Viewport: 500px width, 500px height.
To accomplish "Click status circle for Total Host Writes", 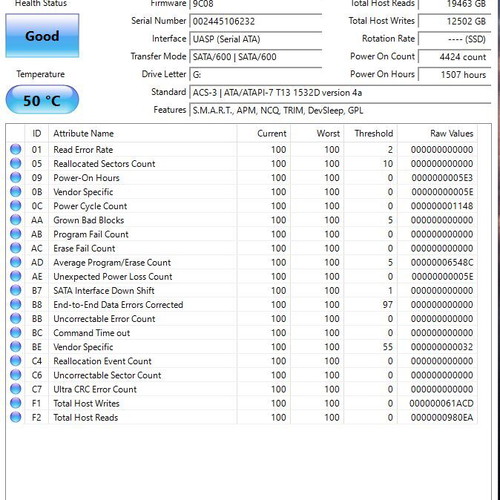I will pos(15,403).
